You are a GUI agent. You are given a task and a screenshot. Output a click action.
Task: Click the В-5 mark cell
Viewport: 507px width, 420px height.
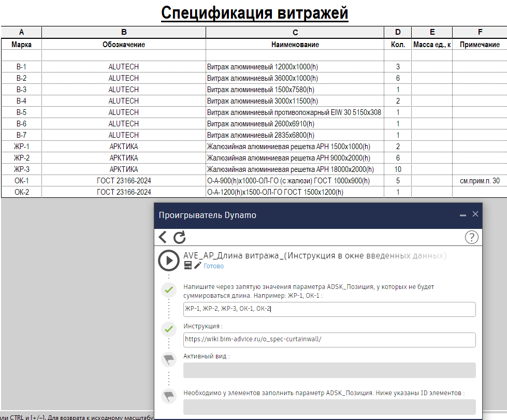[21, 112]
